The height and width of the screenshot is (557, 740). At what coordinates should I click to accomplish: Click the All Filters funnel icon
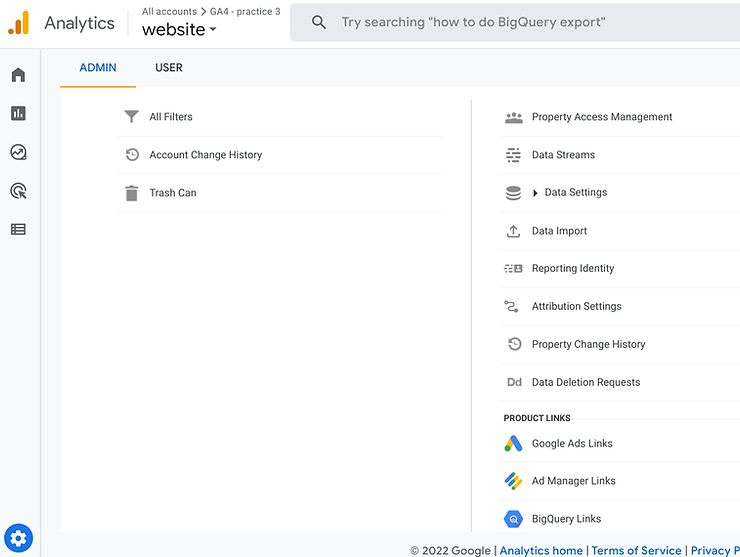pyautogui.click(x=132, y=117)
